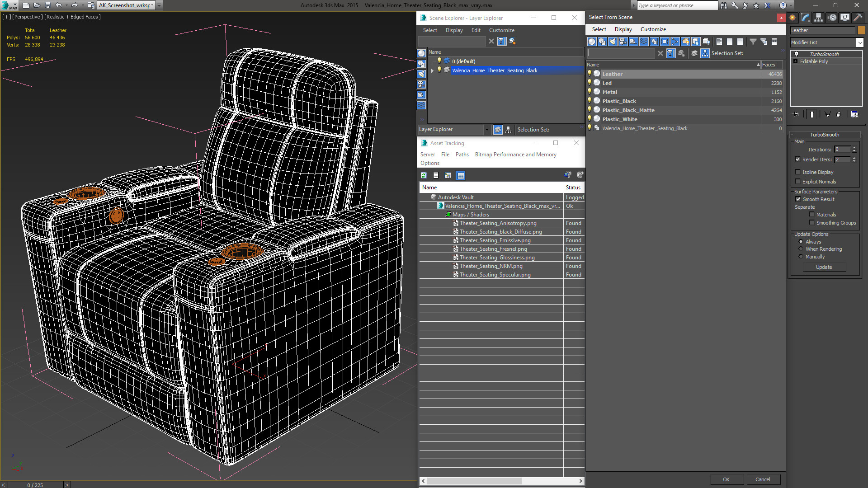This screenshot has width=868, height=488.
Task: Click the OK button
Action: click(x=726, y=479)
